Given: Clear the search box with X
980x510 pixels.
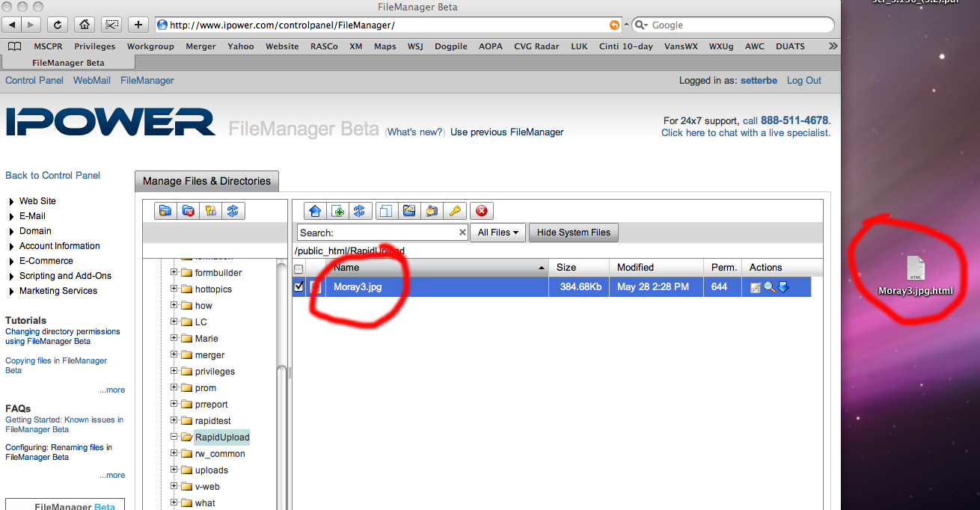Looking at the screenshot, I should pos(462,233).
